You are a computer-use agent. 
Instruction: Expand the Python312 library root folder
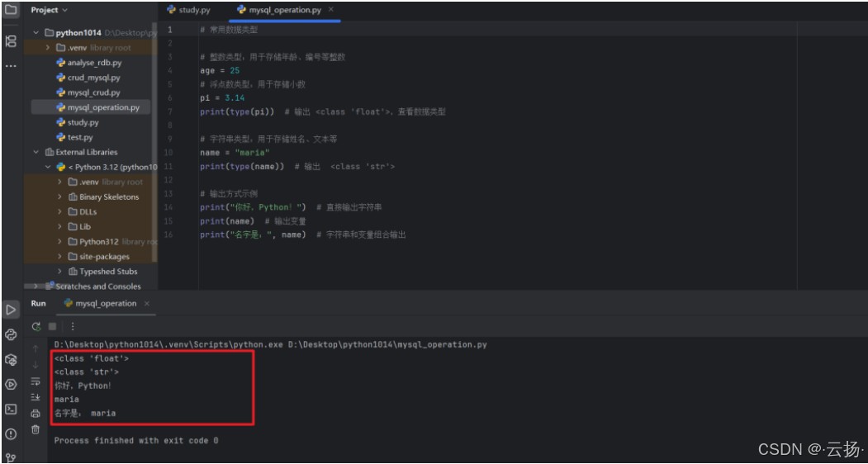click(59, 241)
